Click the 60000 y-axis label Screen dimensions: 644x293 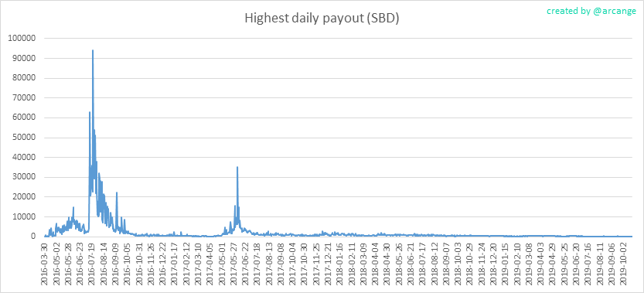click(x=24, y=118)
